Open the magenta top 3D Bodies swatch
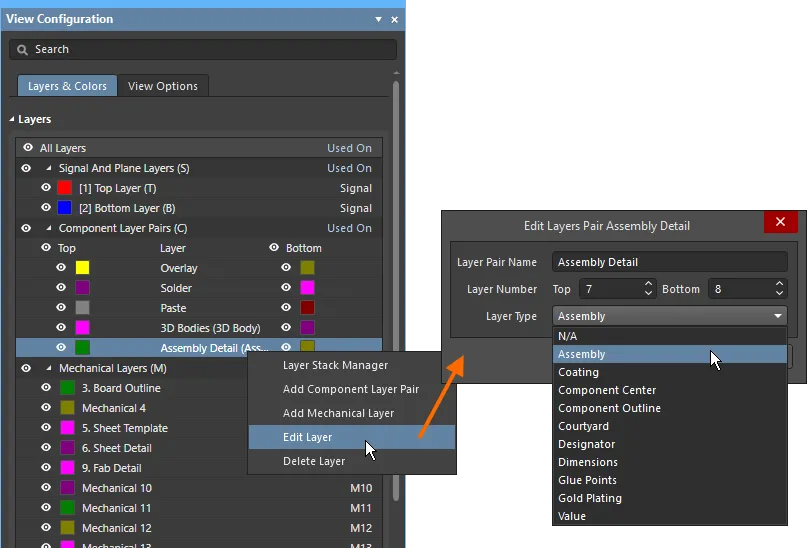This screenshot has height=548, width=807. 82,328
